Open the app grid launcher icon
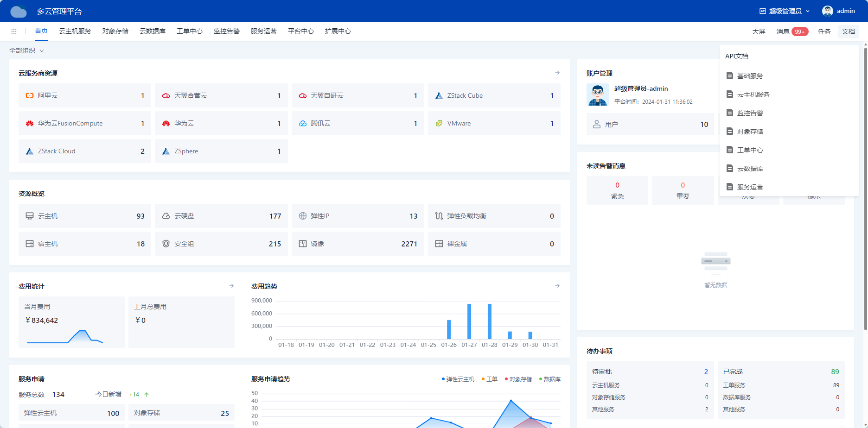The image size is (868, 428). [x=14, y=31]
